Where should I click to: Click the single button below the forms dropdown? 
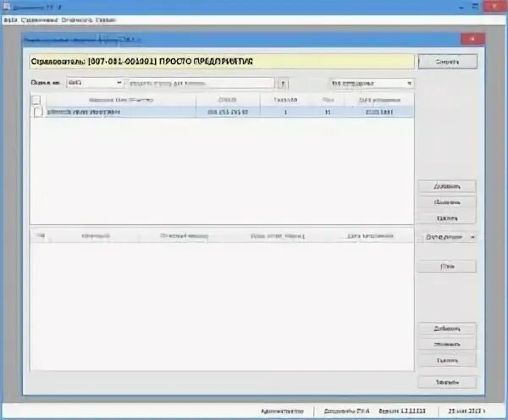click(447, 267)
